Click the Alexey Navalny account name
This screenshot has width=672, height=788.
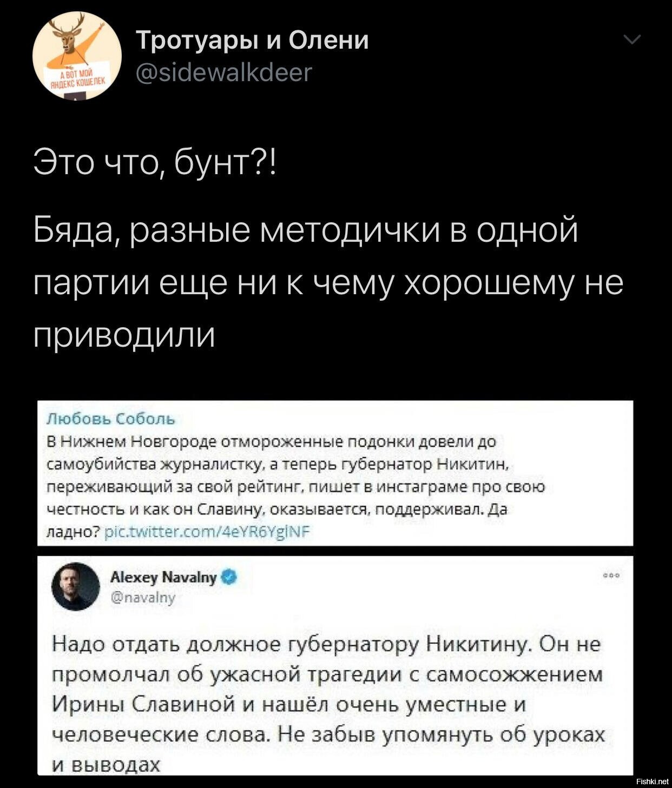(163, 578)
